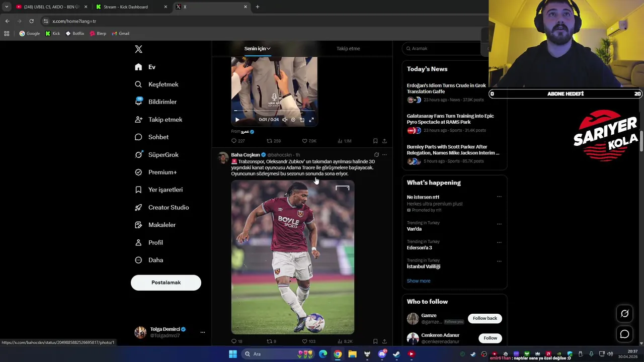Click the Premium+ verified badge icon
The image size is (644, 362).
[x=138, y=172]
